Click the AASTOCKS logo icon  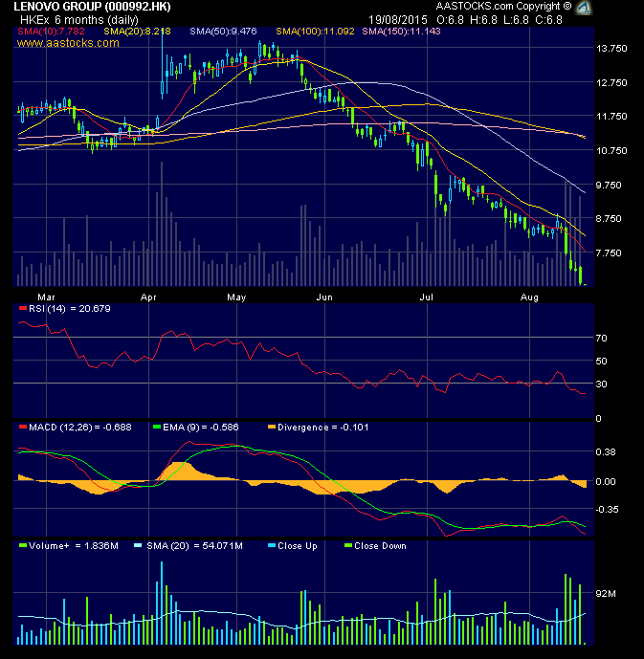coord(584,7)
